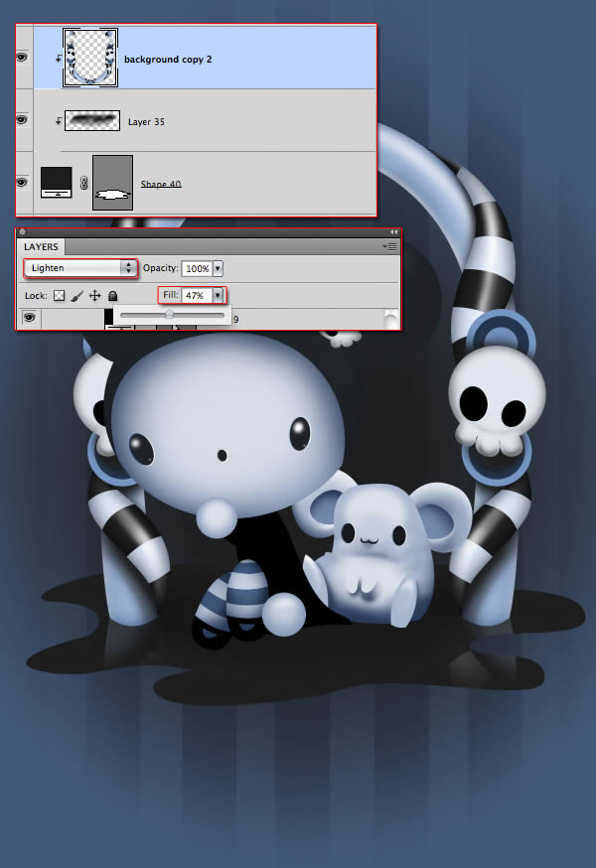This screenshot has width=596, height=868.
Task: Click the Opacity 100% input field
Action: click(x=197, y=268)
